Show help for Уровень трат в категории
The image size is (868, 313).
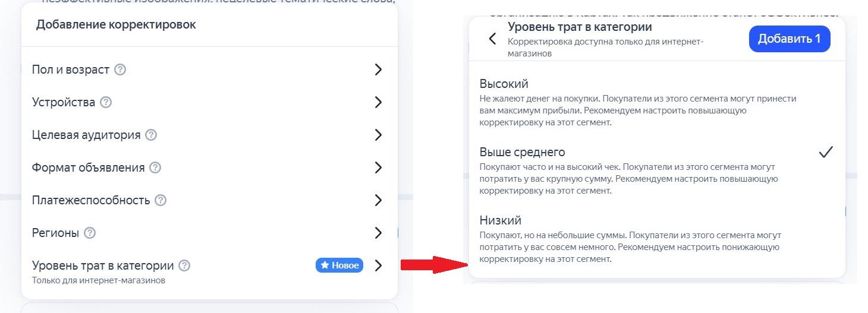tap(184, 265)
